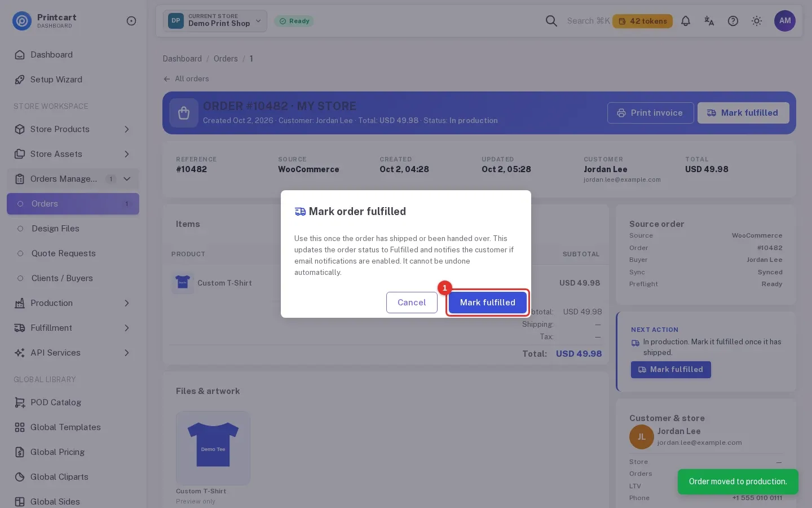Click the Printcart logo icon

(22, 21)
